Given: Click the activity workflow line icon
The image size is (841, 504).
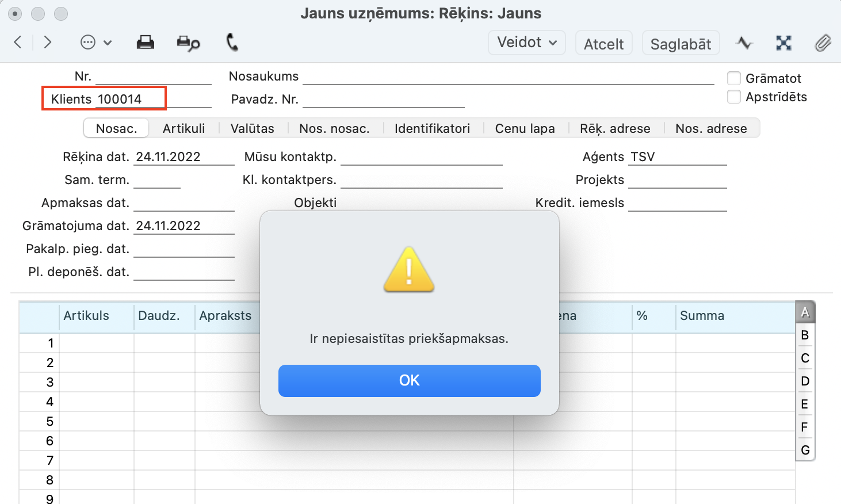Looking at the screenshot, I should click(744, 43).
